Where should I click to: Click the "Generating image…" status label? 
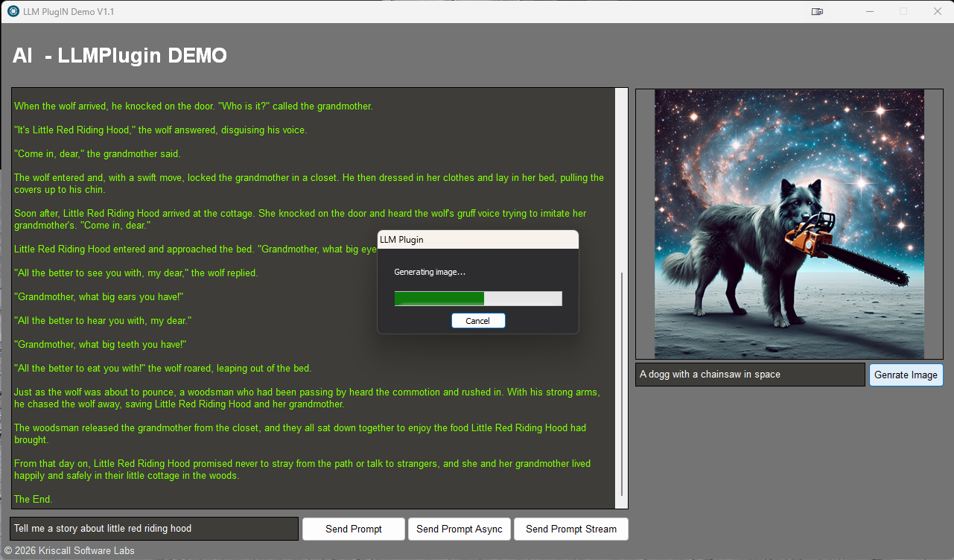[430, 273]
